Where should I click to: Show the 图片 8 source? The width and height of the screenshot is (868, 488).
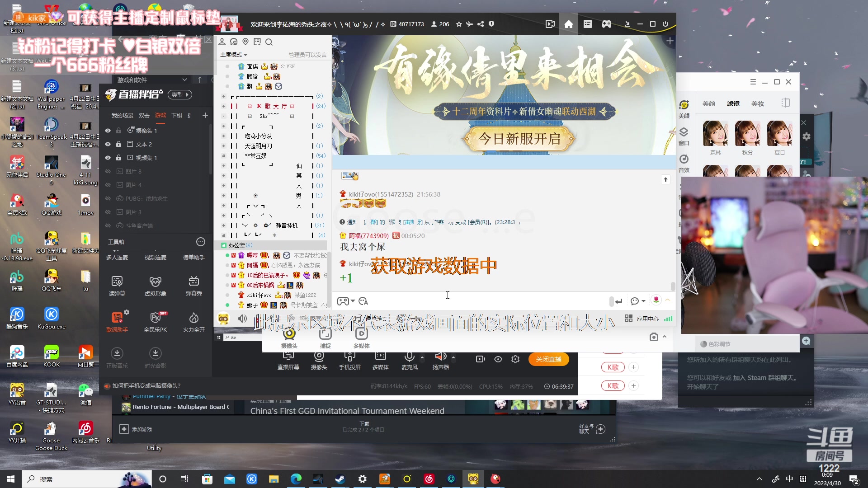108,172
